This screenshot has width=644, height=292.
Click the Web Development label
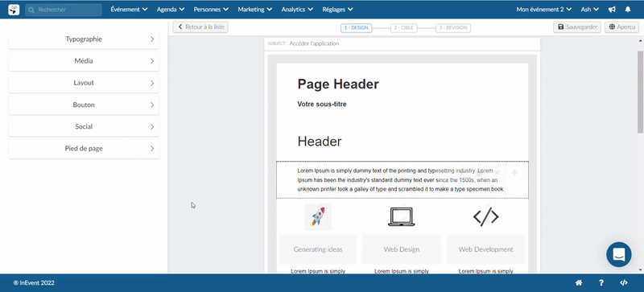pos(486,249)
